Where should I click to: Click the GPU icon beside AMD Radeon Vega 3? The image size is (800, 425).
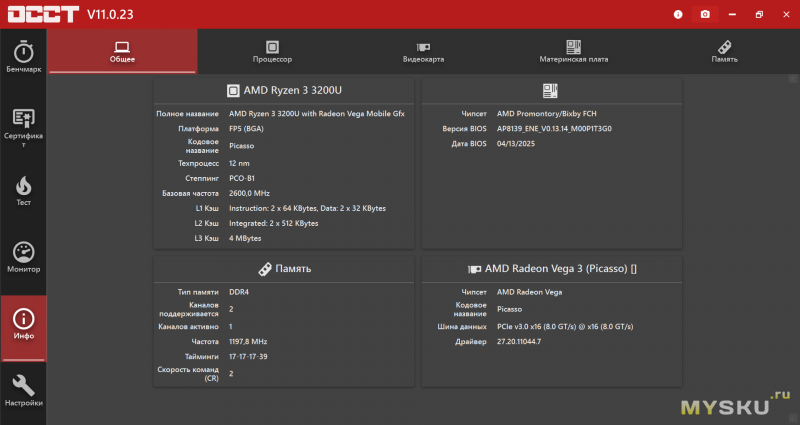coord(474,269)
